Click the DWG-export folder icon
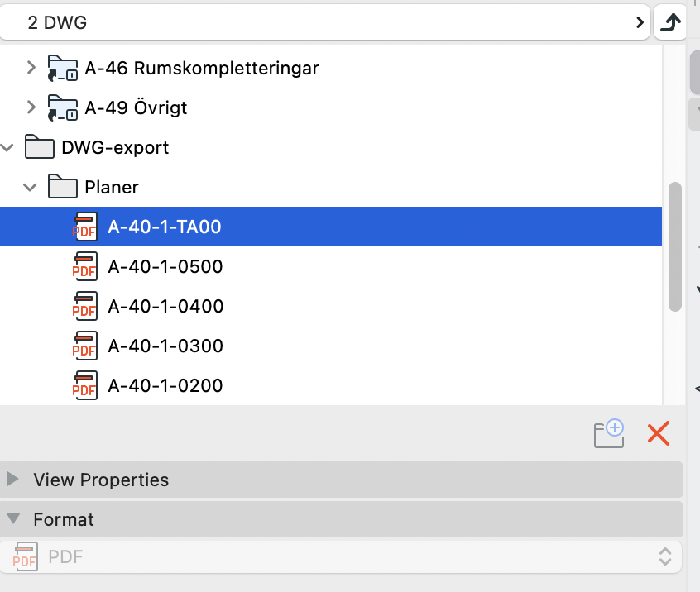This screenshot has height=592, width=700. pyautogui.click(x=40, y=148)
